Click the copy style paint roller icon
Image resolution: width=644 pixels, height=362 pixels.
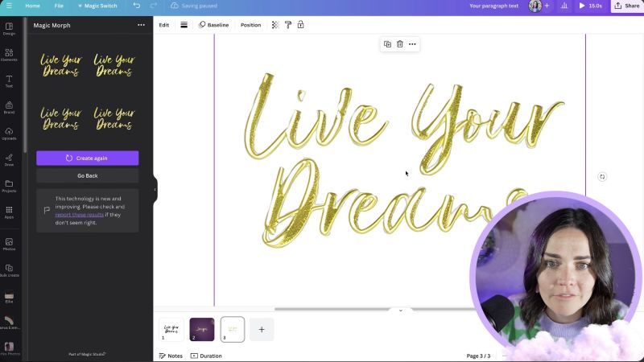288,25
